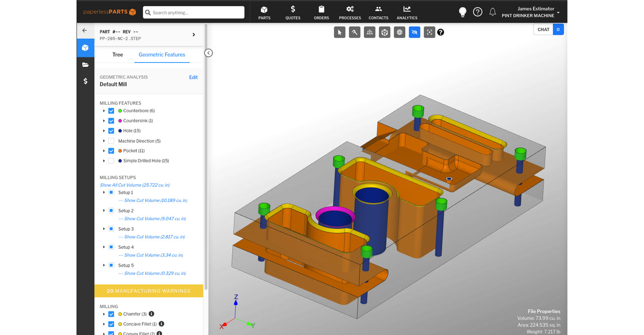Click Show All Cut Volume link

(134, 185)
